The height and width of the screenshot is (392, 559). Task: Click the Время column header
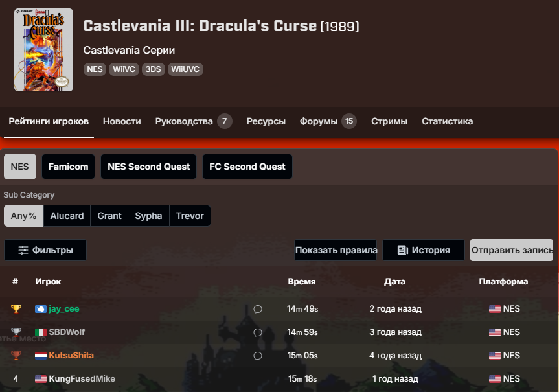tap(302, 282)
